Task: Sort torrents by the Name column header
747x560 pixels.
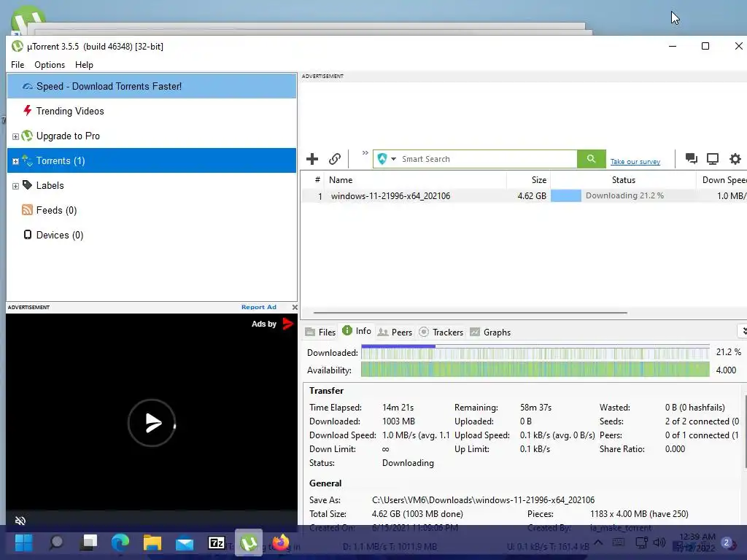Action: tap(415, 180)
